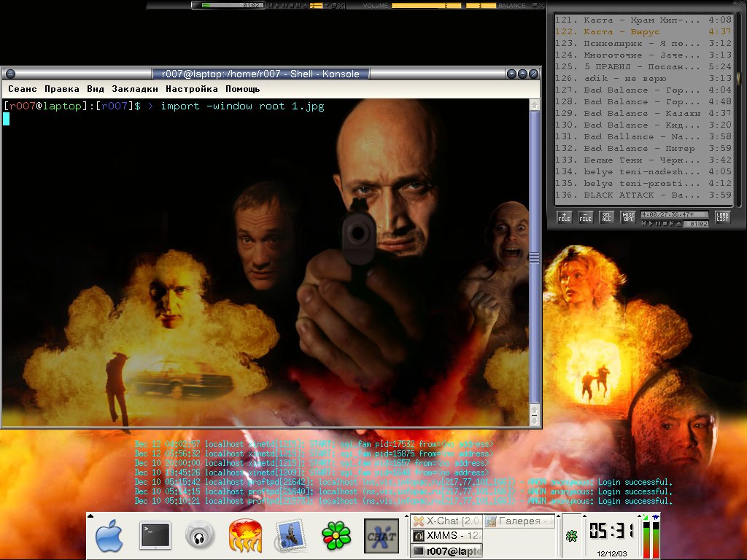The image size is (747, 560).
Task: Open the - FILE removal options
Action: tap(586, 217)
